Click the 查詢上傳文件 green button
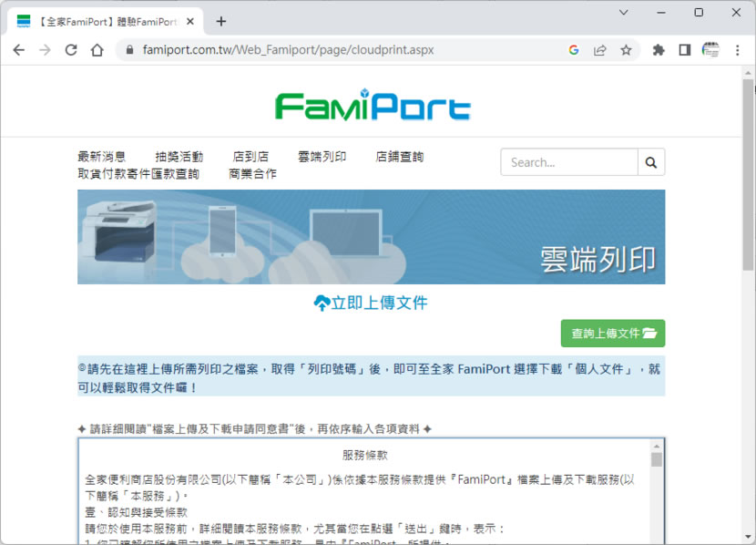The height and width of the screenshot is (545, 756). point(613,334)
